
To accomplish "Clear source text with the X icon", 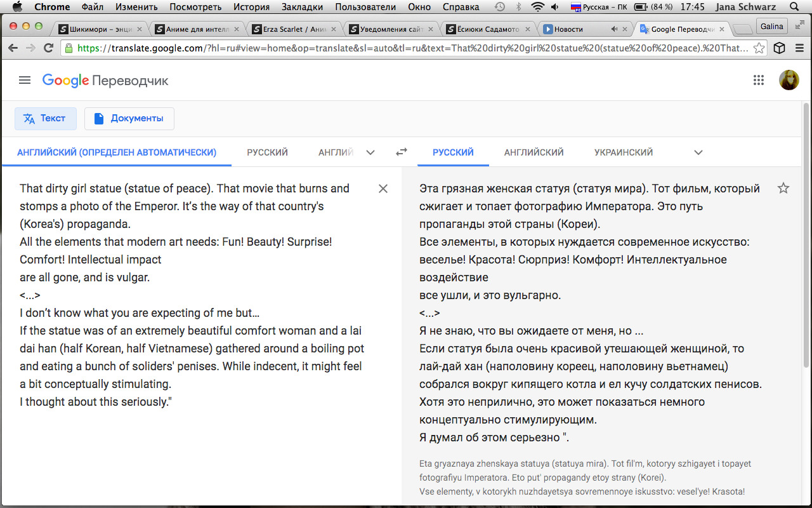I will (x=383, y=189).
